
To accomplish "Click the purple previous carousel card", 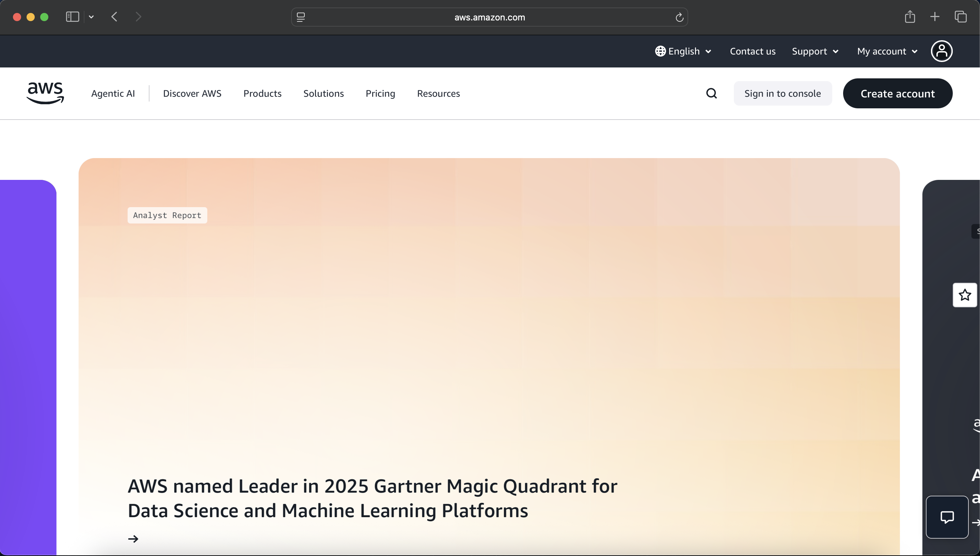I will (x=28, y=367).
